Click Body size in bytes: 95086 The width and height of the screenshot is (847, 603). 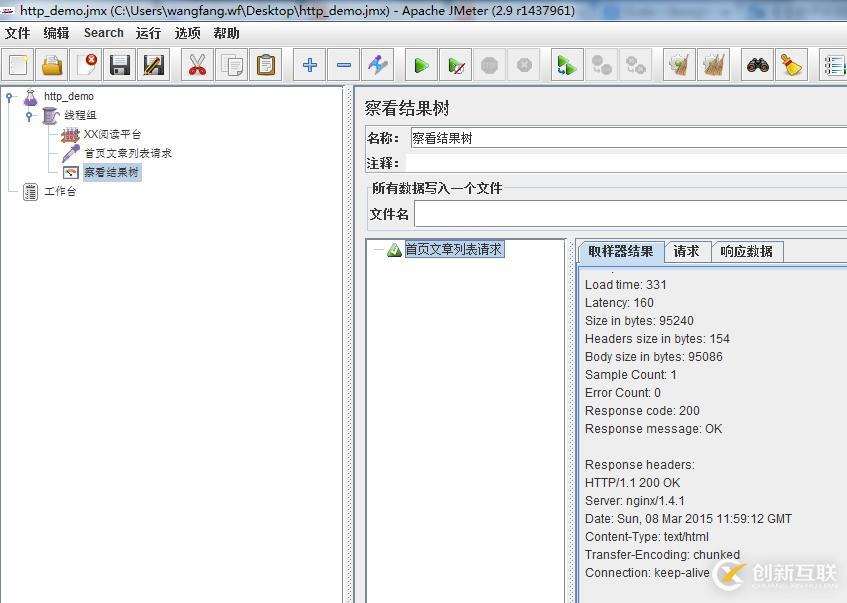[x=654, y=357]
